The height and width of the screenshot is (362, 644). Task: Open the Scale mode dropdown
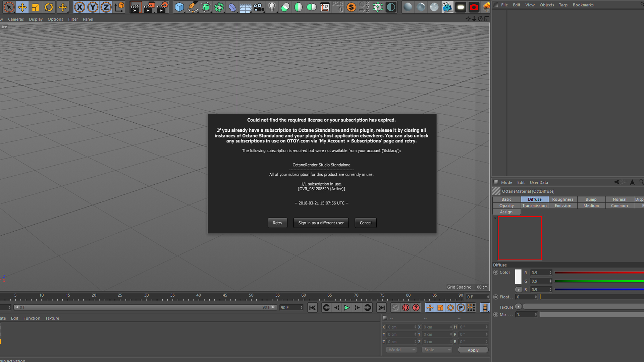pos(436,350)
